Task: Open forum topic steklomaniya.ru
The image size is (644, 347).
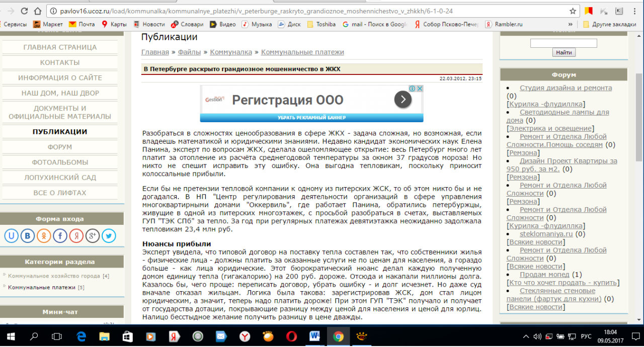Action: pyautogui.click(x=546, y=234)
